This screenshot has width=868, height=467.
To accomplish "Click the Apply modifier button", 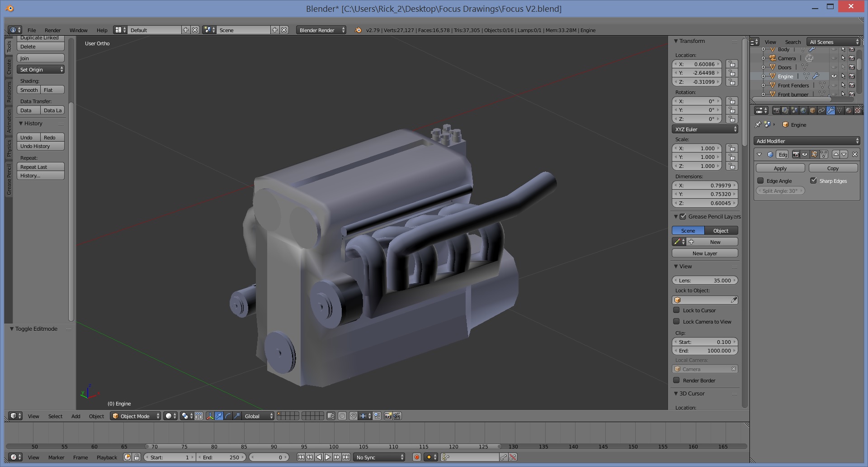I will tap(780, 168).
